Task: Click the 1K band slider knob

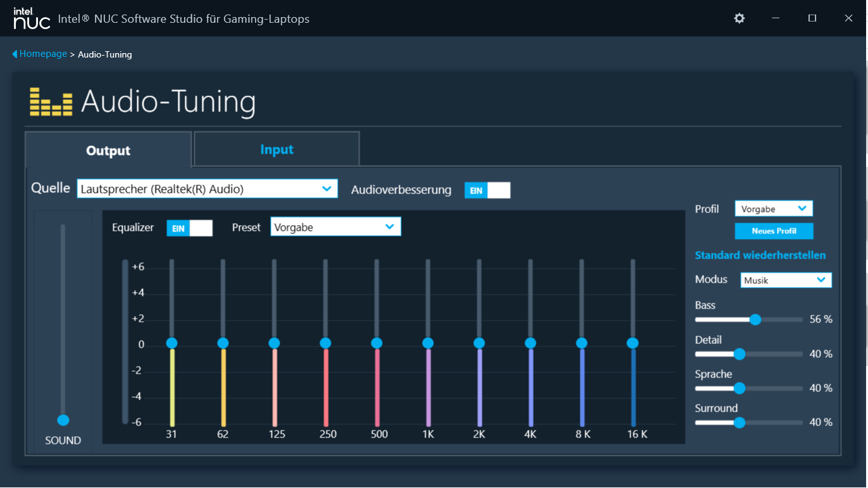Action: 428,343
